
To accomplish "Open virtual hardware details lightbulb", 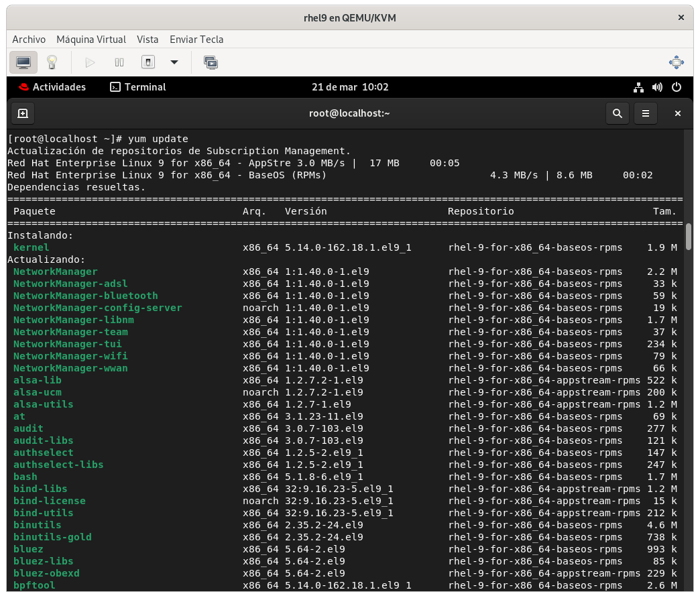I will click(52, 62).
